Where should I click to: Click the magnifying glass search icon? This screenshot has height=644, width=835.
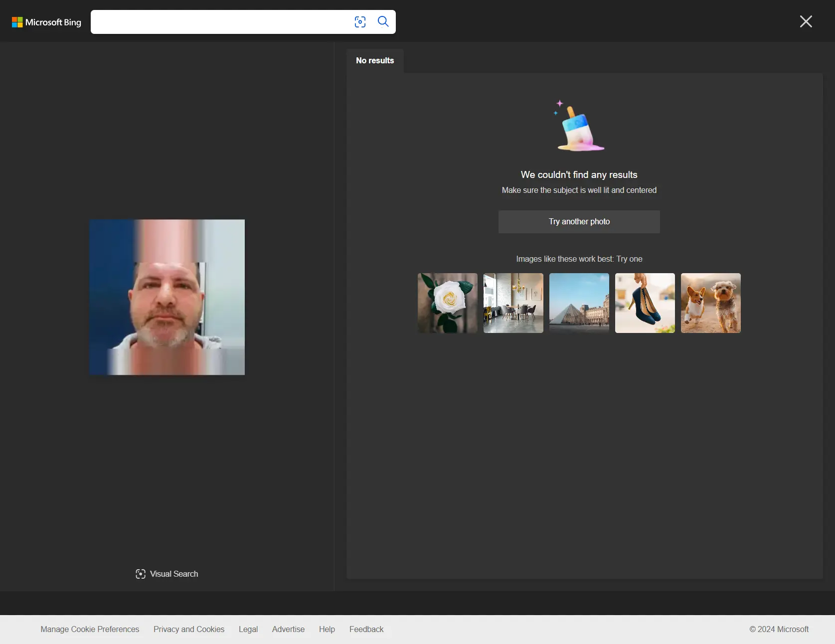pyautogui.click(x=383, y=22)
